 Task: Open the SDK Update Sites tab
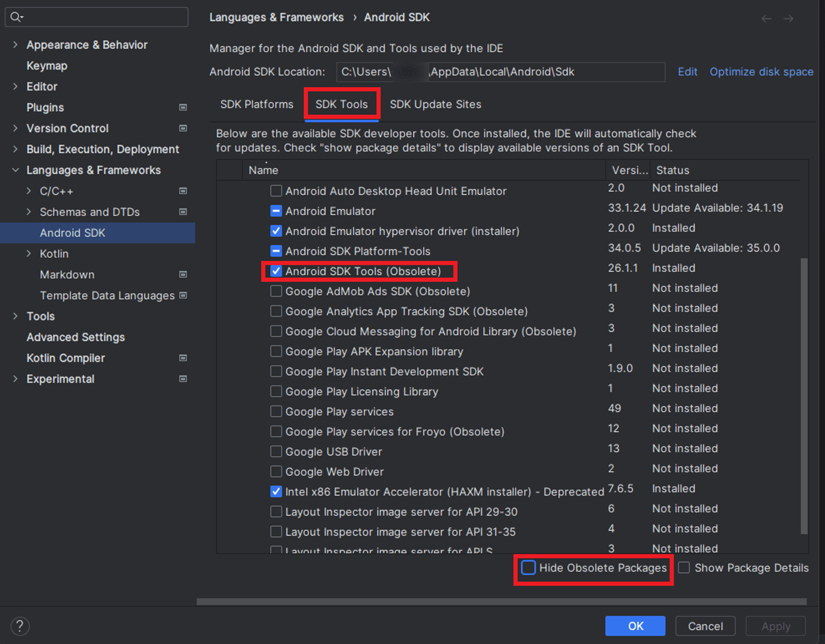click(x=435, y=104)
